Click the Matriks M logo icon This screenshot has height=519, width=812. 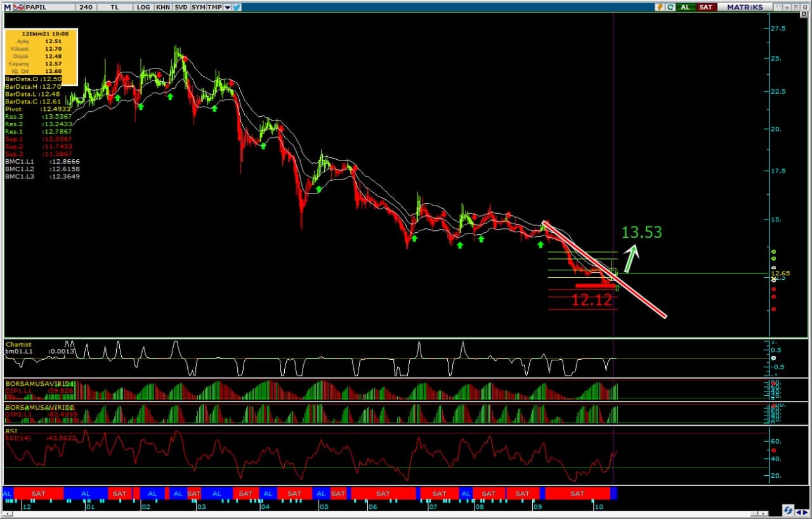pyautogui.click(x=7, y=7)
